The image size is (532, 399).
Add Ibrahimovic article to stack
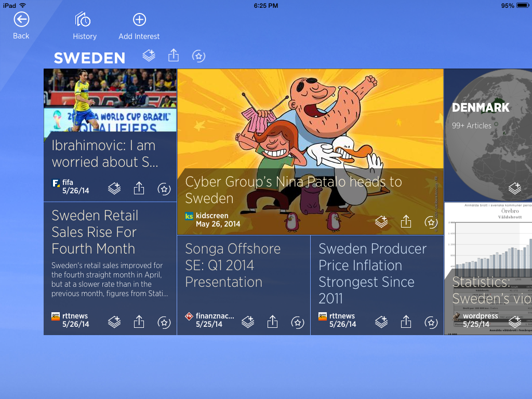114,188
